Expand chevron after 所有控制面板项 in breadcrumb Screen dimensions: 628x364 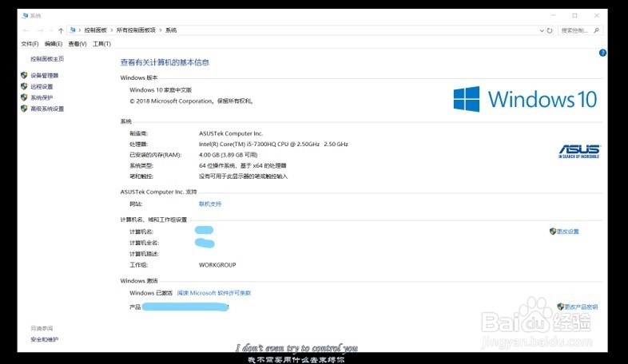point(161,30)
